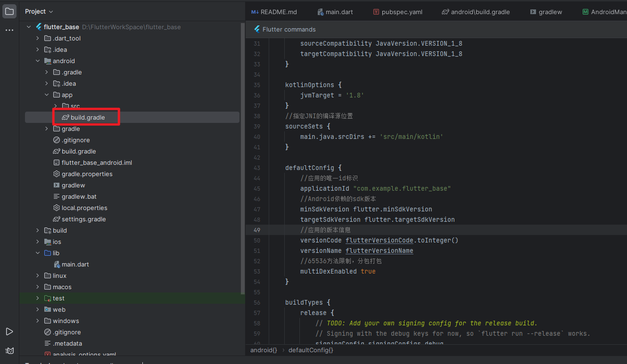Select android build.gradle below .gitignore
This screenshot has width=627, height=364.
(79, 151)
